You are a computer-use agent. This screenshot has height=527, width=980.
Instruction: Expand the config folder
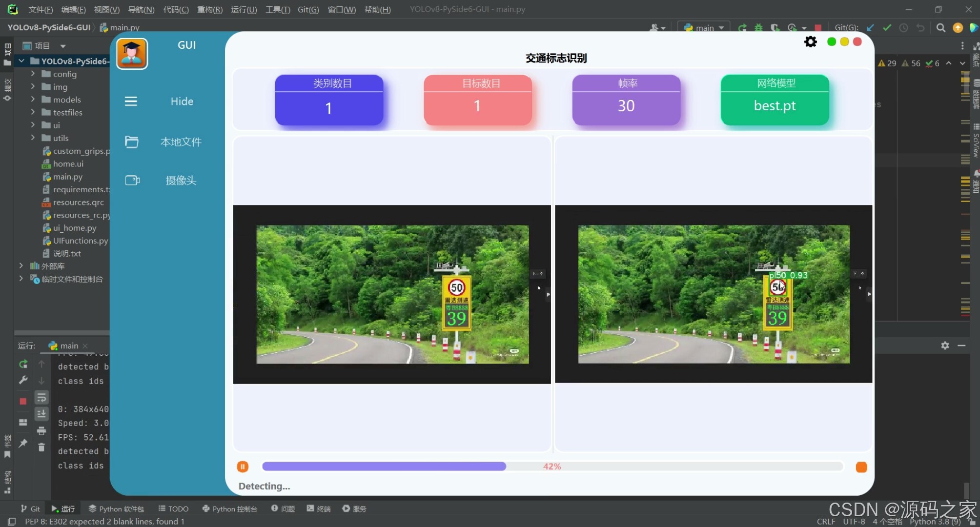coord(33,74)
